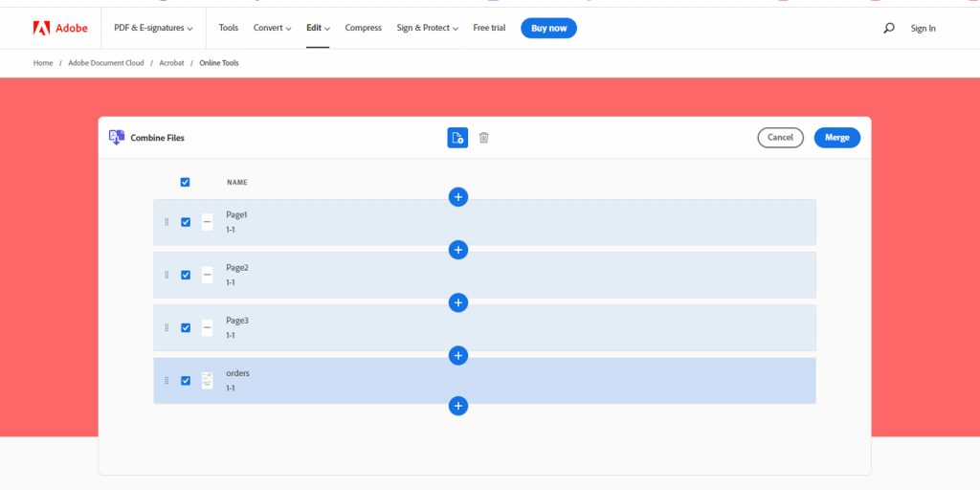Click plus button between Page3 and orders
The width and height of the screenshot is (980, 490).
[458, 356]
